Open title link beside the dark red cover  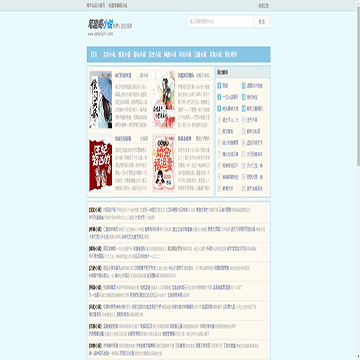[123, 138]
